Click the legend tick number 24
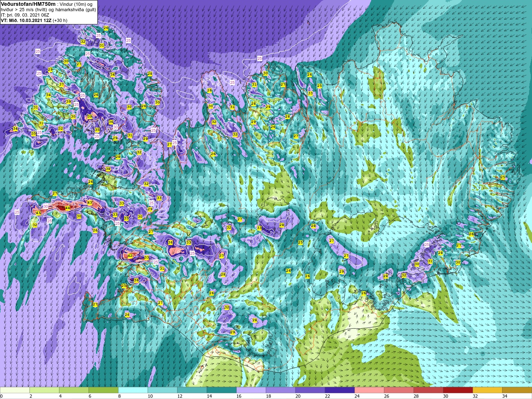This screenshot has width=532, height=399. [x=357, y=396]
